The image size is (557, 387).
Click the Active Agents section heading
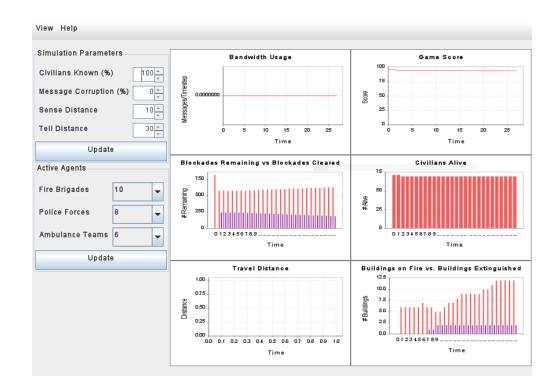click(x=61, y=168)
